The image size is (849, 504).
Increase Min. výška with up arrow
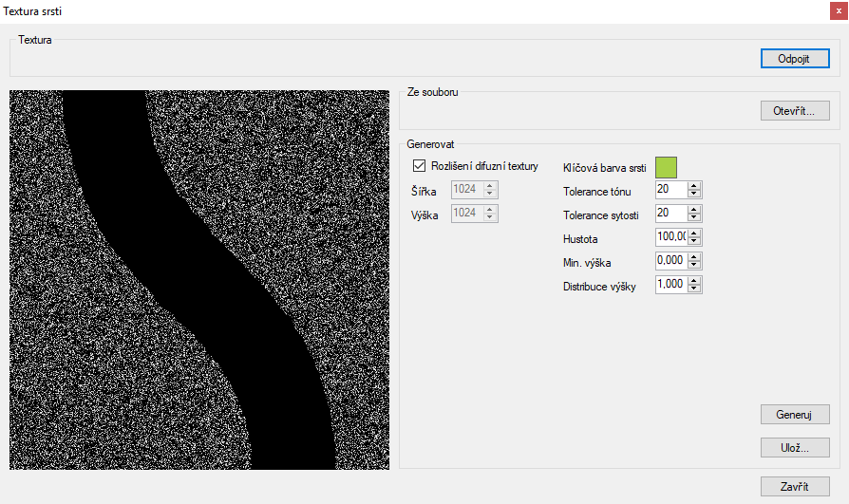tap(694, 257)
